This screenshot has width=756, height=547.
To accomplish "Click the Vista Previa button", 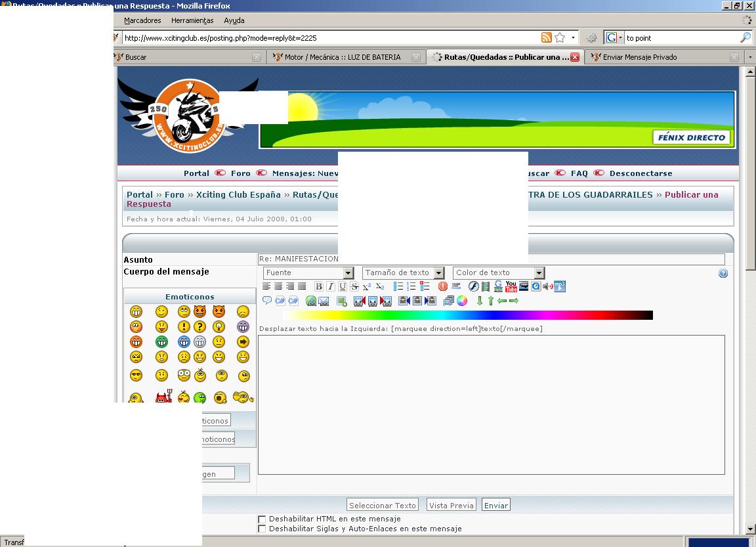I will click(451, 506).
